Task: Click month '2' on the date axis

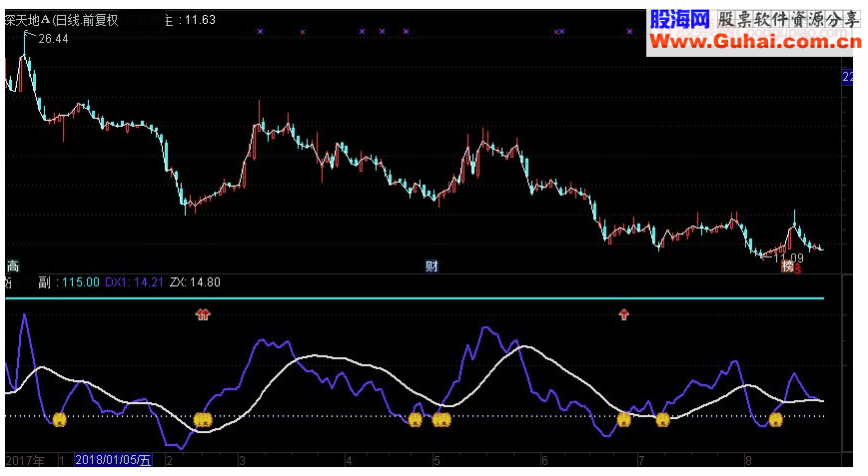Action: 169,460
